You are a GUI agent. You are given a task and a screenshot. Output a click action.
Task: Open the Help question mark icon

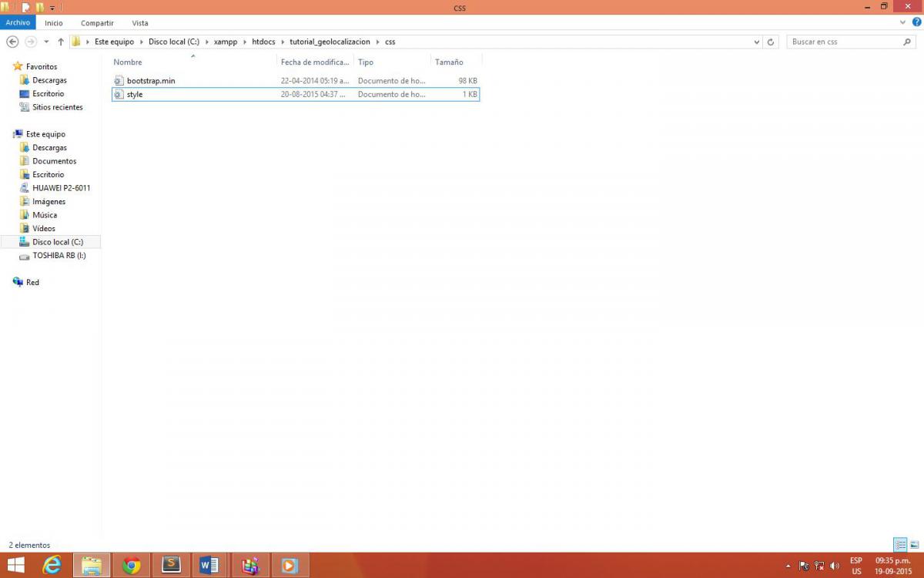pos(916,22)
